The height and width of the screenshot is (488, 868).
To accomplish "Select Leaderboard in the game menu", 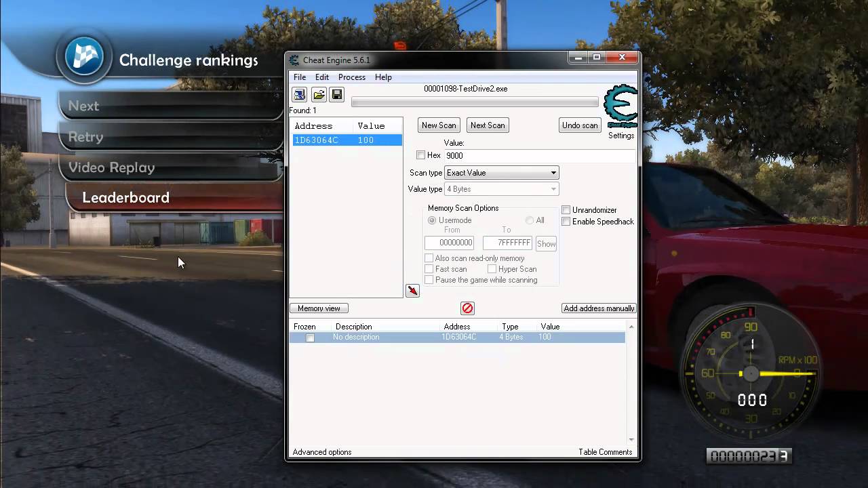I will tap(174, 197).
